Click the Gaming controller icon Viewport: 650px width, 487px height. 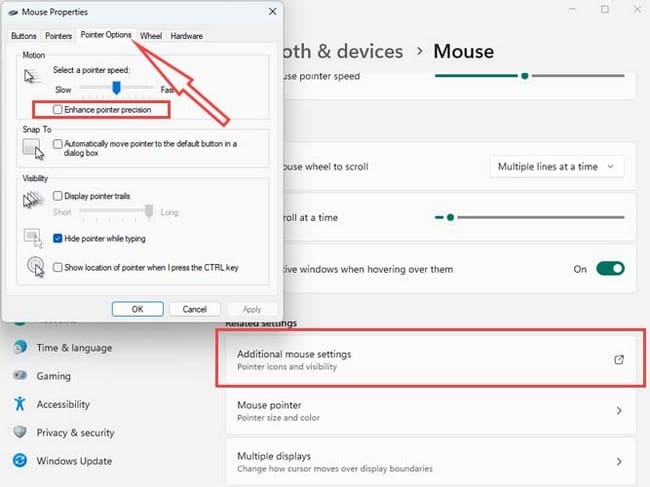19,376
